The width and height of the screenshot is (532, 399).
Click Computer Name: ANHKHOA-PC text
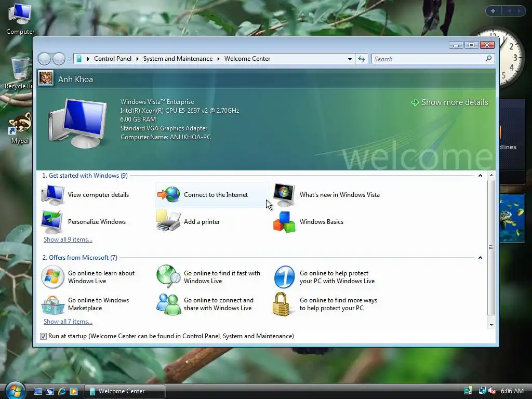click(166, 137)
